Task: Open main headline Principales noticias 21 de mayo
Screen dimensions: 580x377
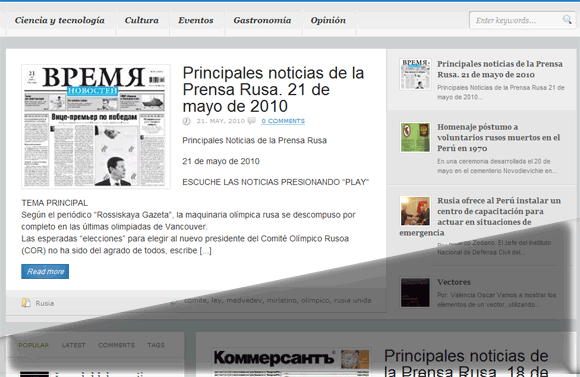Action: tap(273, 90)
